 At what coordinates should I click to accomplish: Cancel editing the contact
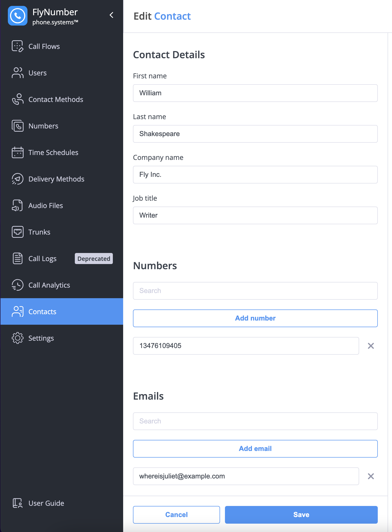point(176,515)
